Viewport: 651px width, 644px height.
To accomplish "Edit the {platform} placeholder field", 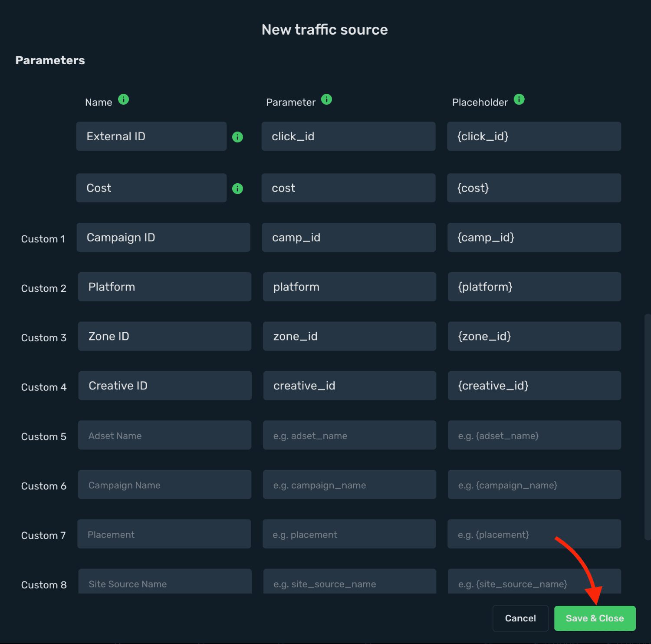I will point(535,287).
